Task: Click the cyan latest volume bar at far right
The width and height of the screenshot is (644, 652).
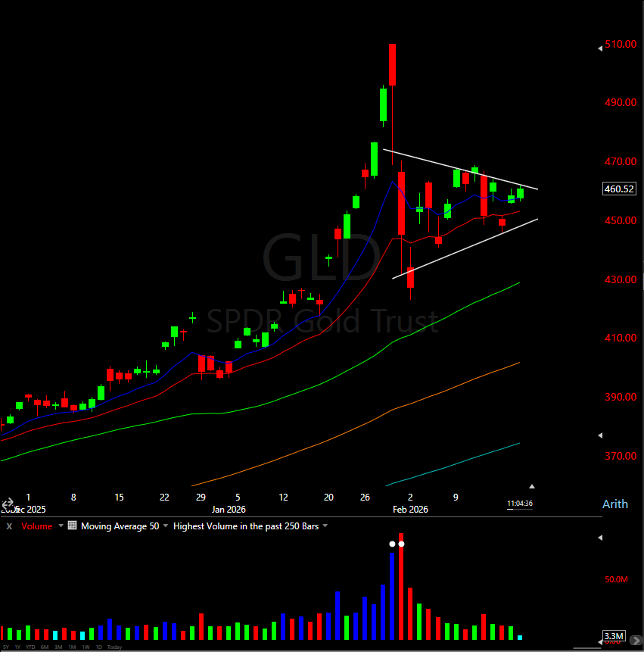Action: tap(520, 638)
